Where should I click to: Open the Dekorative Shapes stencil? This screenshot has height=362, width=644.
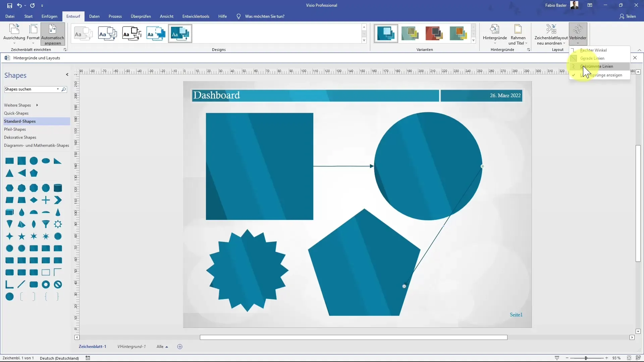tap(20, 137)
